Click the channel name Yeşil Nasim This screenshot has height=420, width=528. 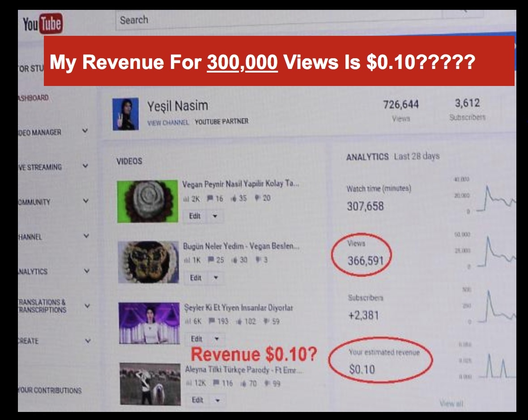point(178,106)
